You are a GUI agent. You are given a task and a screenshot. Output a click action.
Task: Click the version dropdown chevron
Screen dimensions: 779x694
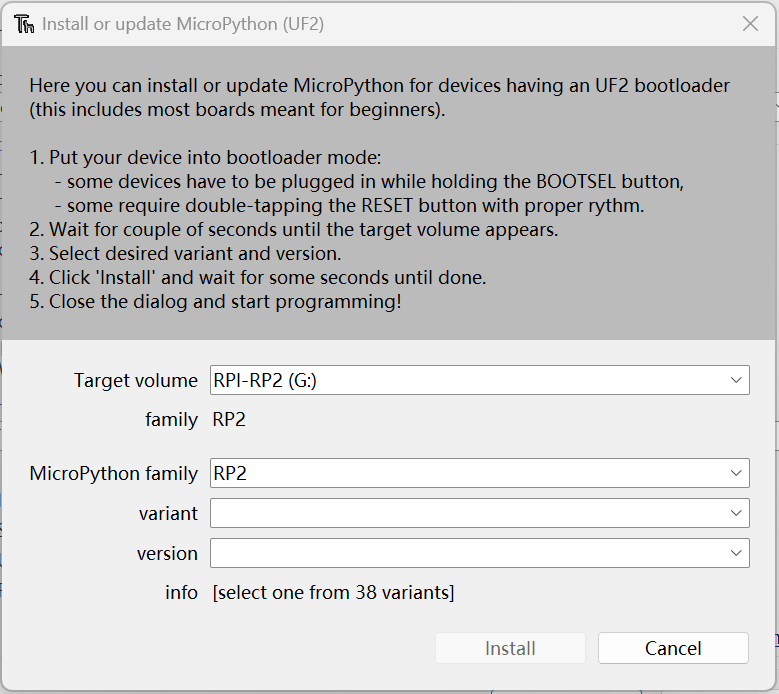click(736, 553)
